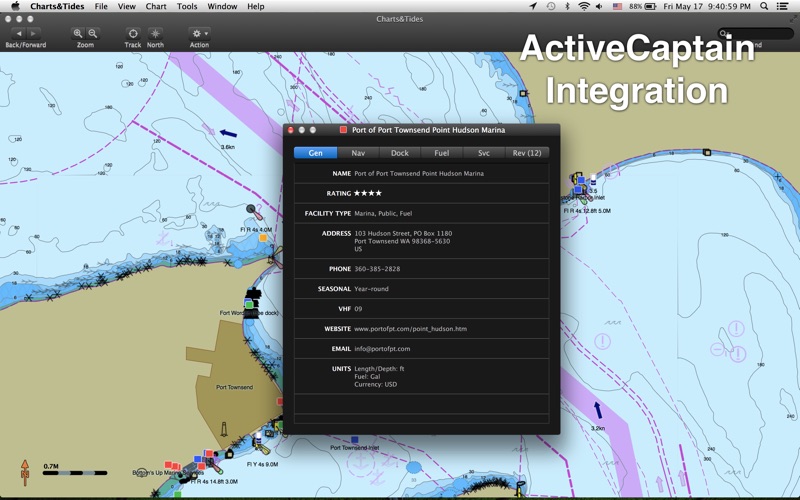Open the portofpt.com website link
The width and height of the screenshot is (800, 500).
click(x=410, y=329)
